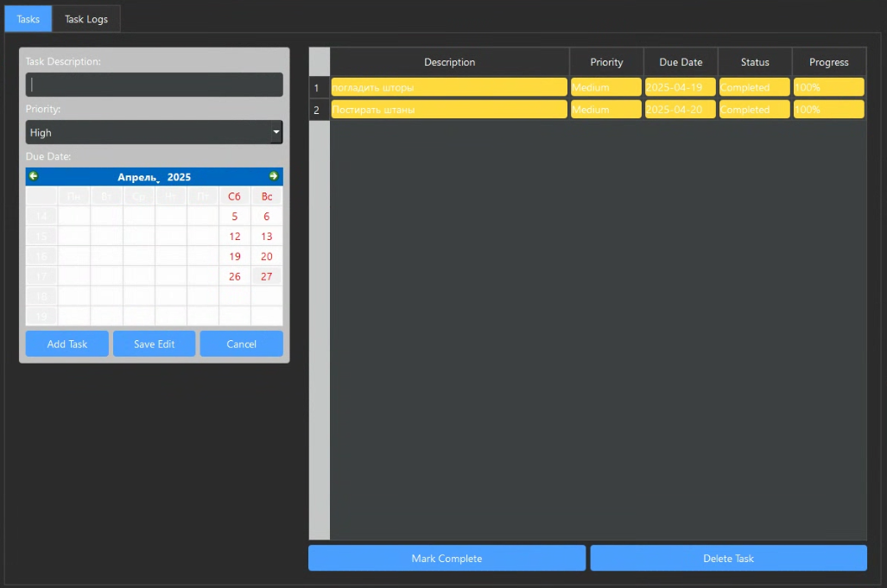Select the task 'погладить шторы'
This screenshot has width=887, height=588.
tap(449, 87)
